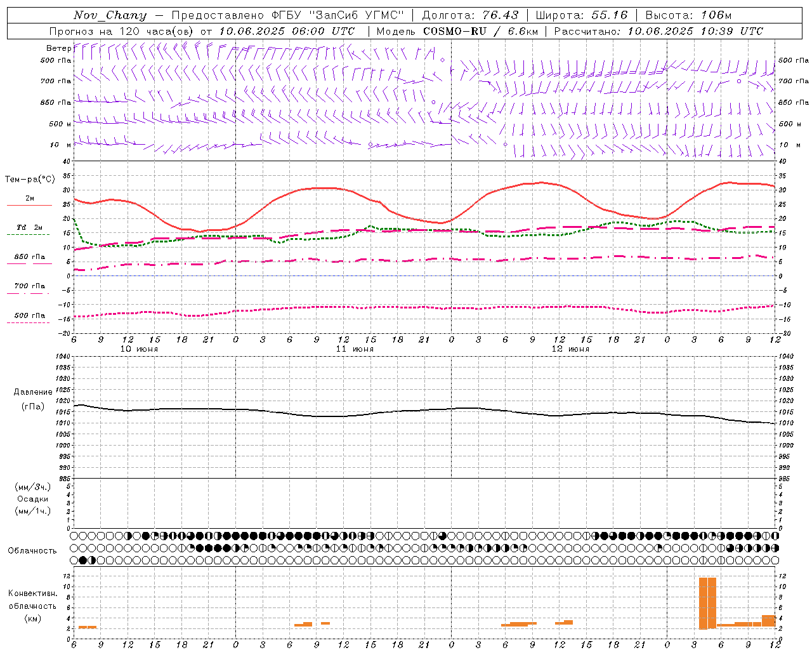Screen dimensions: 812x650
Task: Click the solid red 2м legend line
Action: coord(29,205)
